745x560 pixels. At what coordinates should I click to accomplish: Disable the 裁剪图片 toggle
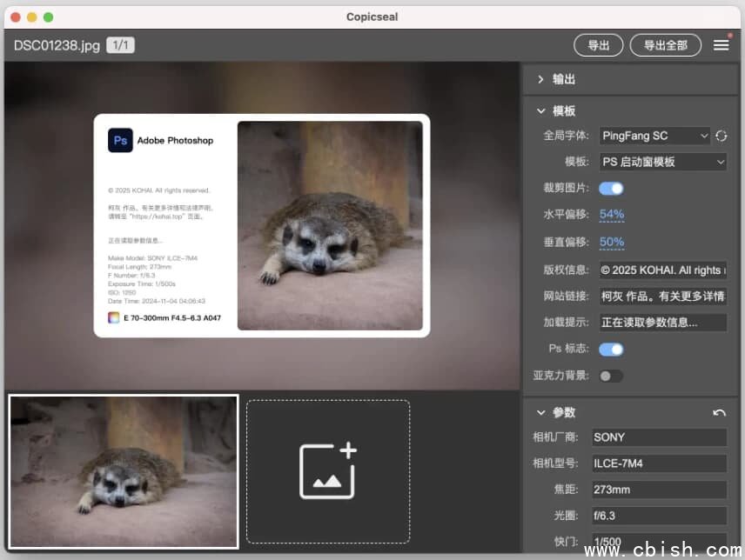pyautogui.click(x=611, y=188)
